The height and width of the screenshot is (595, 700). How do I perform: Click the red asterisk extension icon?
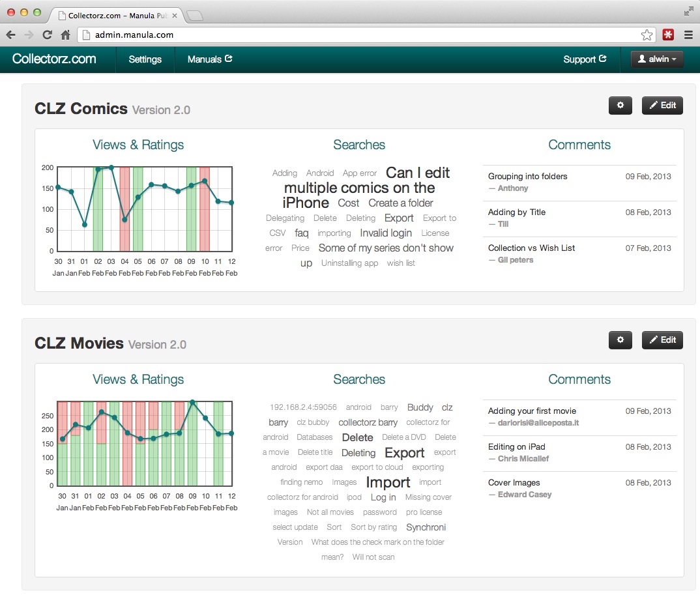click(668, 35)
